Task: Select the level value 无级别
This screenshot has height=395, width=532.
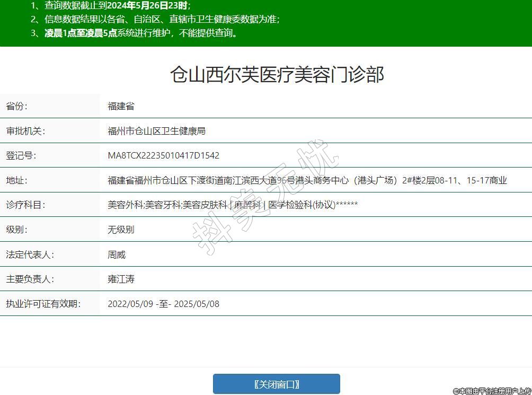Action: point(121,230)
